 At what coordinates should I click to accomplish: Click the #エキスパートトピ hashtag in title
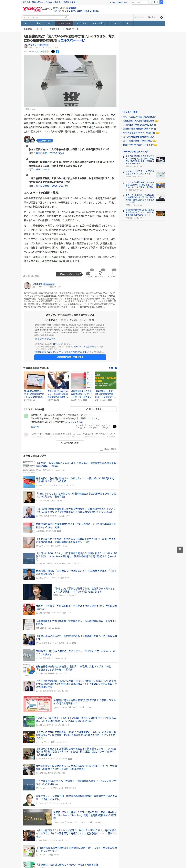71,41
